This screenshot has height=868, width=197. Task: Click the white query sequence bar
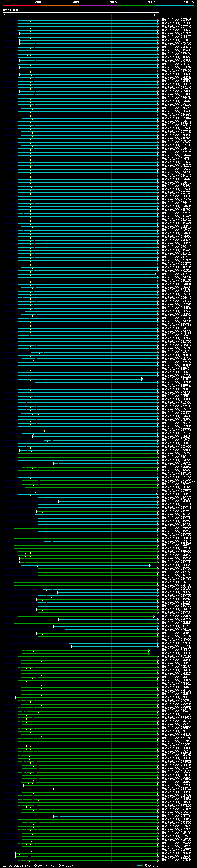click(x=81, y=13)
